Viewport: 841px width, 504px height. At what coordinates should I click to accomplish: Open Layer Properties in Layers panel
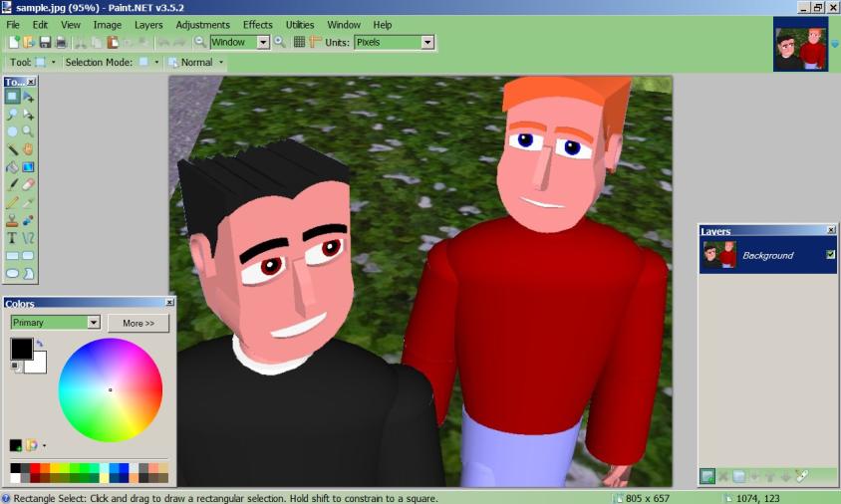(x=801, y=476)
